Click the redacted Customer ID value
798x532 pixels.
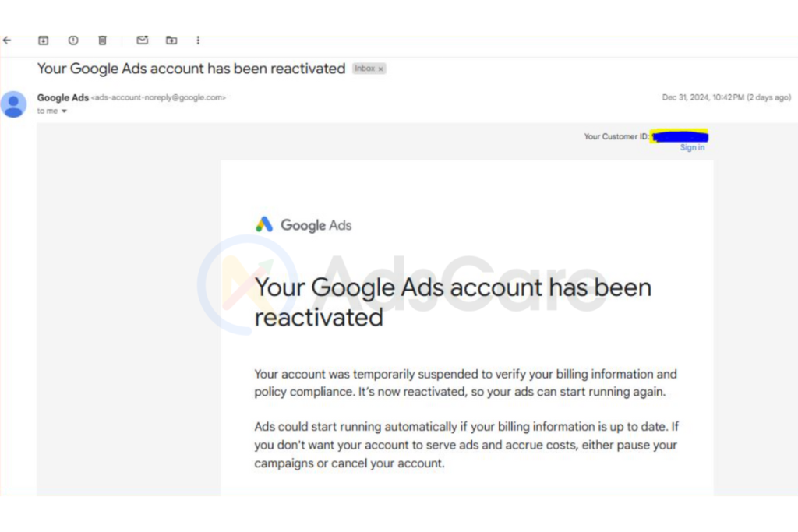(x=680, y=136)
